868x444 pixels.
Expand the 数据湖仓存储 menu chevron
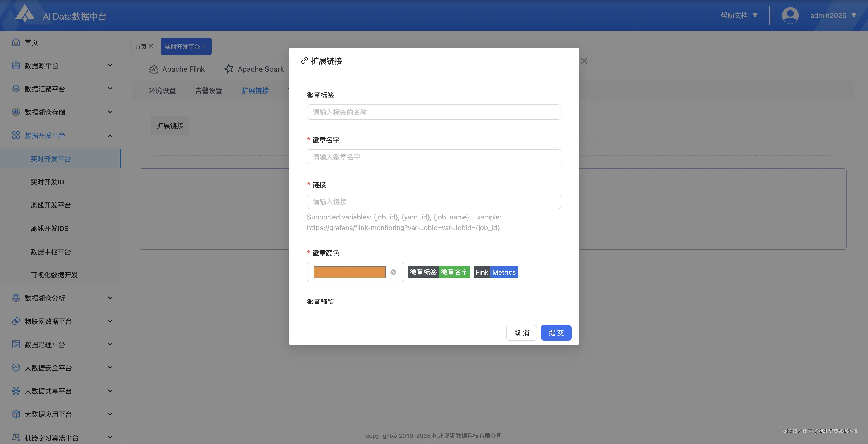coord(110,112)
